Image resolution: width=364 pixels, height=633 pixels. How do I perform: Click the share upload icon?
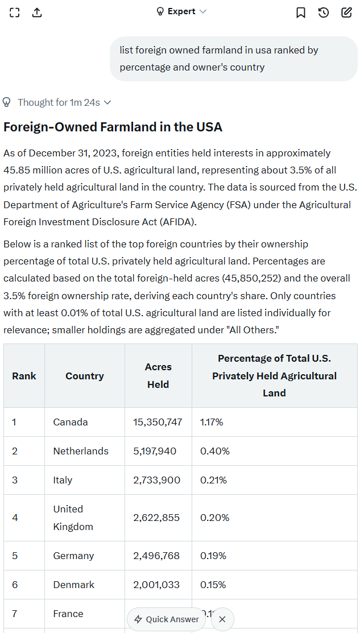coord(37,12)
